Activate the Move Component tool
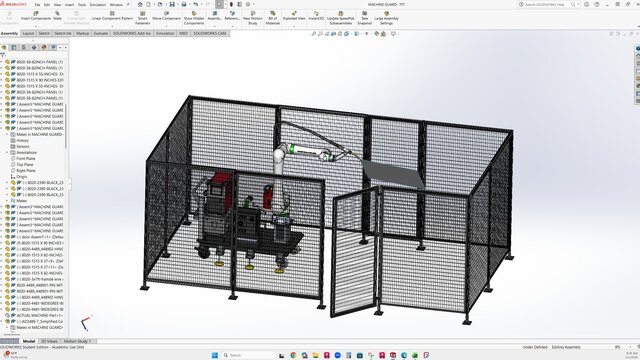Image resolution: width=640 pixels, height=360 pixels. click(x=167, y=16)
